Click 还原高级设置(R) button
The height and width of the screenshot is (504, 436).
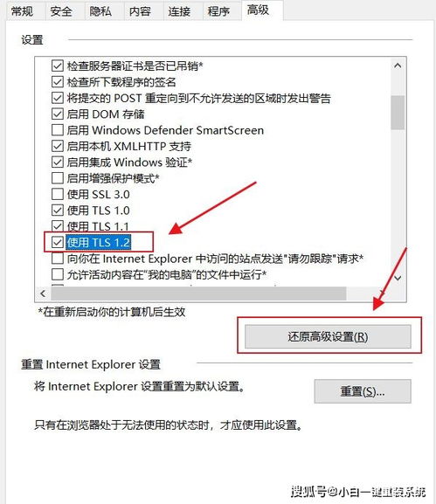[328, 336]
